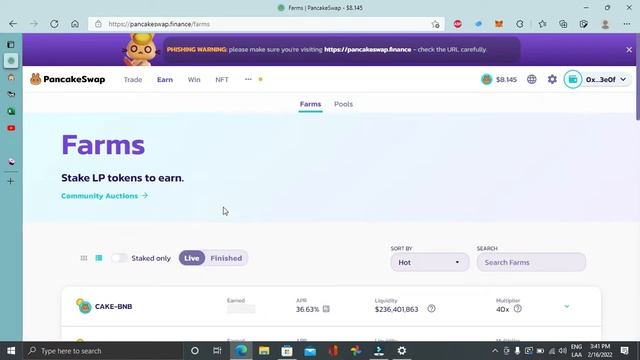Viewport: 640px width, 360px height.
Task: Go to the browser home page
Action: pos(75,24)
